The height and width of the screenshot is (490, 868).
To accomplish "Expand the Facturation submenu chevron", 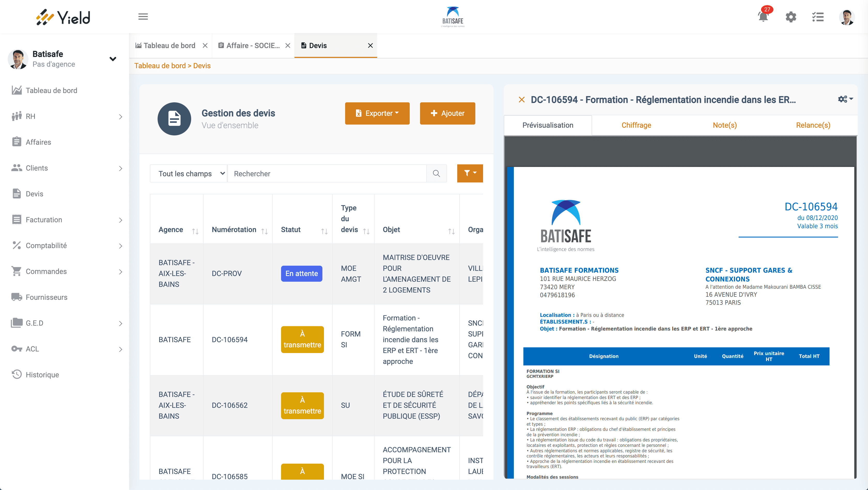I will (121, 220).
